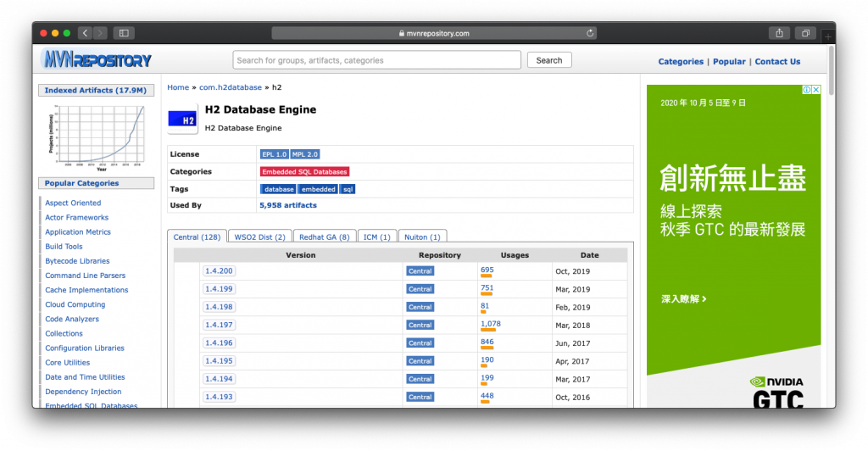Click the ad link with chevron
The image size is (868, 451).
[x=684, y=298]
